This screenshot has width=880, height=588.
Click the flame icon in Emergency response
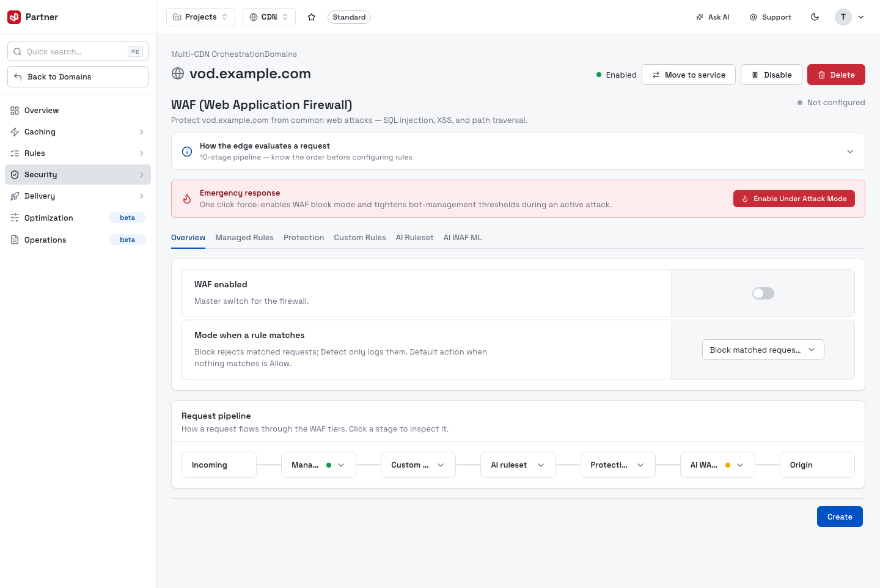188,199
